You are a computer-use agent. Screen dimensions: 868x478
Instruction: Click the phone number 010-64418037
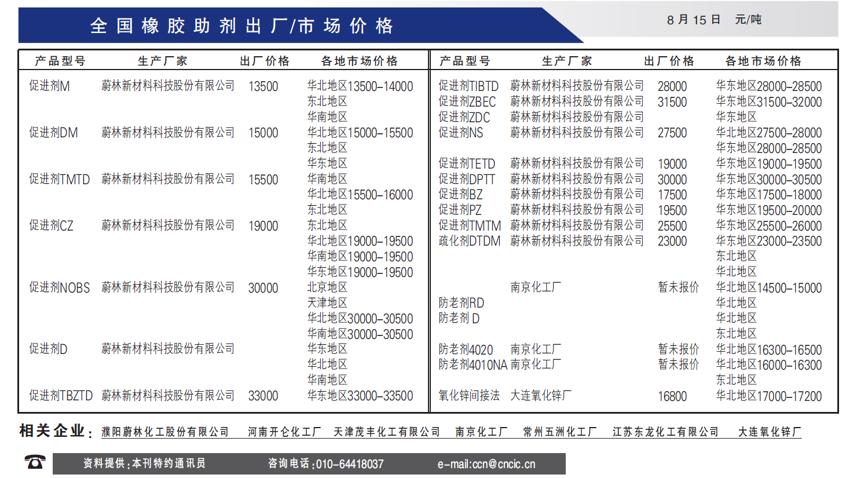coord(350,464)
